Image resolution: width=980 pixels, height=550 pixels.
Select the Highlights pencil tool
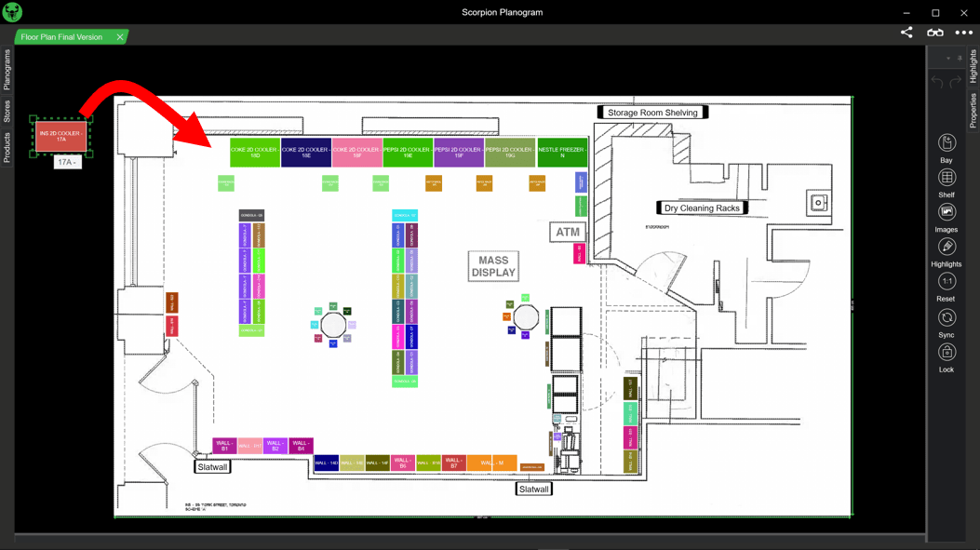[x=946, y=247]
